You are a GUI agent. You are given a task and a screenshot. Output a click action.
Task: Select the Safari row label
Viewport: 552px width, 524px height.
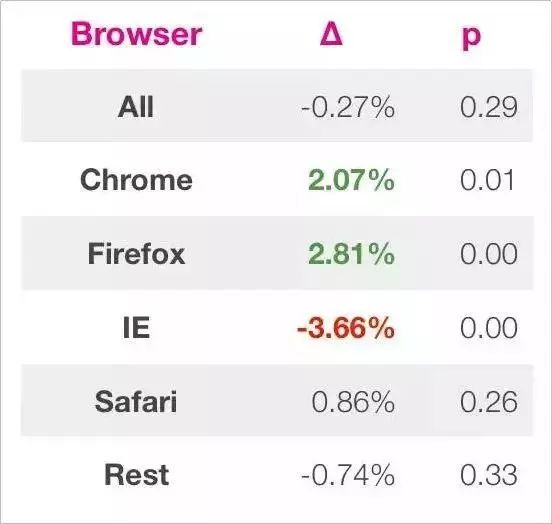[x=136, y=401]
